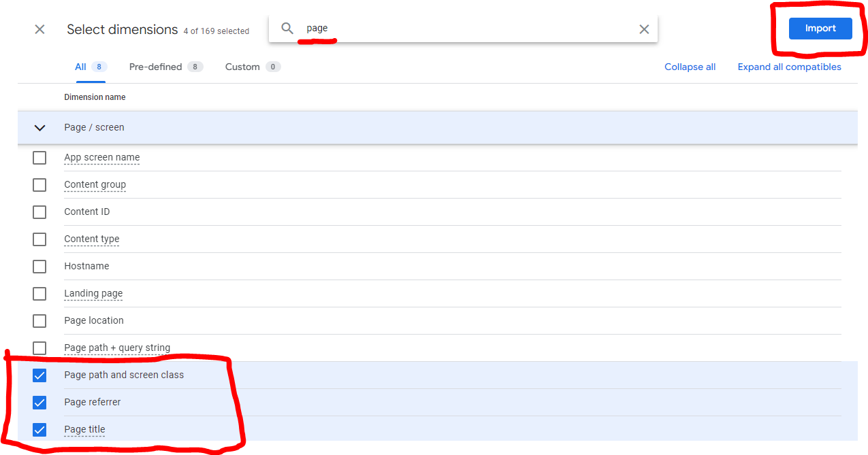The image size is (868, 455).
Task: Deselect the Page title checkbox
Action: pyautogui.click(x=39, y=430)
